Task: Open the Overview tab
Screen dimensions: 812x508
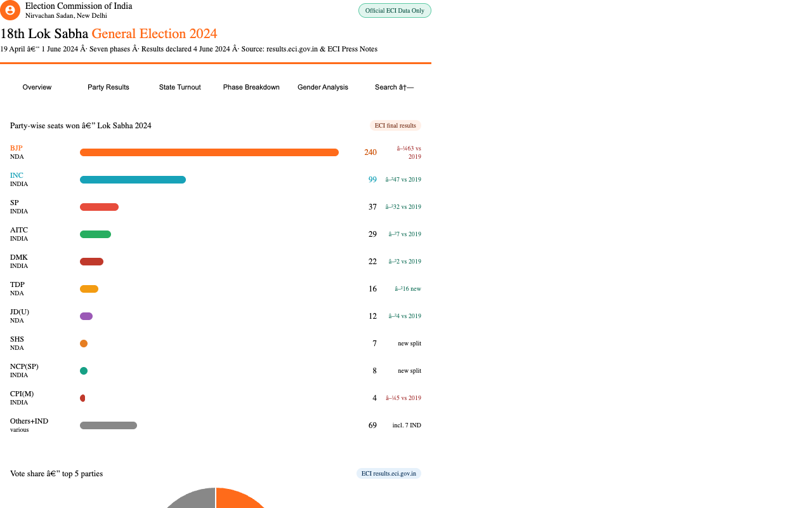Action: tap(37, 87)
